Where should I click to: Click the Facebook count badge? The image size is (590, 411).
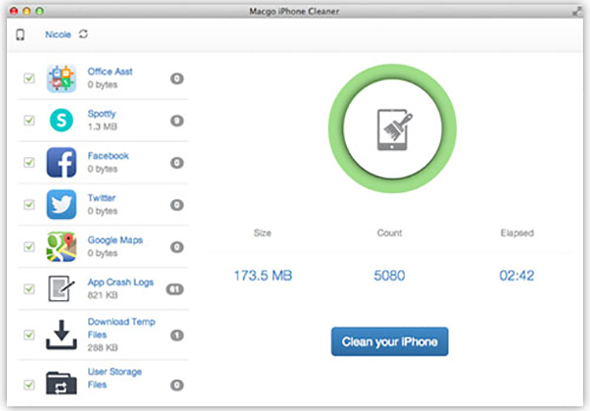[x=177, y=163]
